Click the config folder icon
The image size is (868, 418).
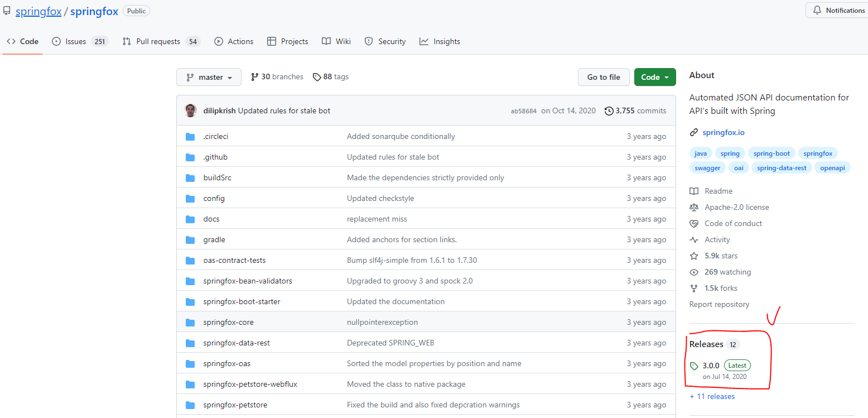pos(190,199)
